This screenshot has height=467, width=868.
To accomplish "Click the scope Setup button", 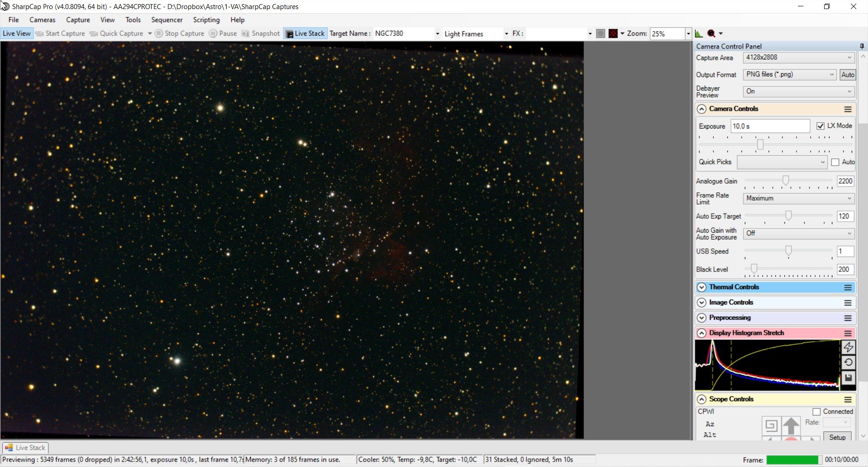I will 837,437.
